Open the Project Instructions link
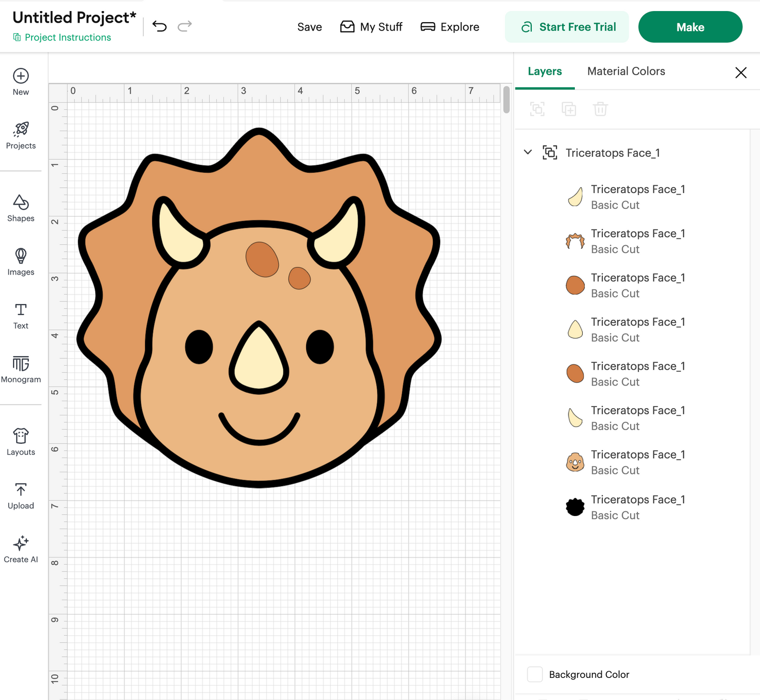The image size is (760, 700). point(62,37)
